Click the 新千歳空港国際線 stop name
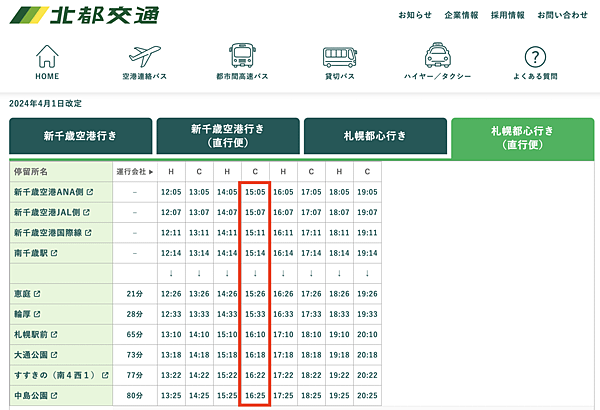The height and width of the screenshot is (410, 600). point(48,233)
